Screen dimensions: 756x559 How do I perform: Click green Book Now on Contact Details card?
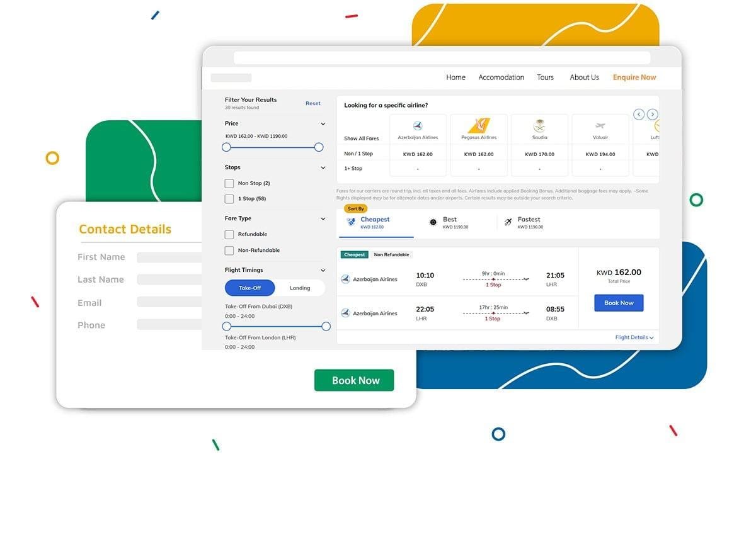coord(354,380)
